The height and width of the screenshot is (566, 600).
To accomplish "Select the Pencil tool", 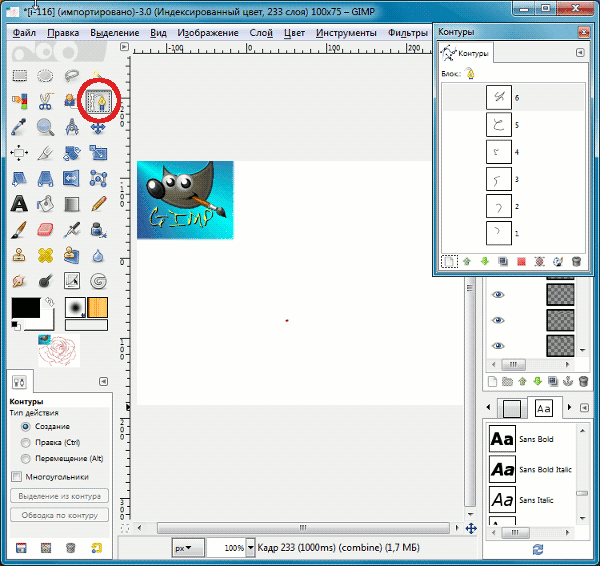I will pyautogui.click(x=98, y=204).
